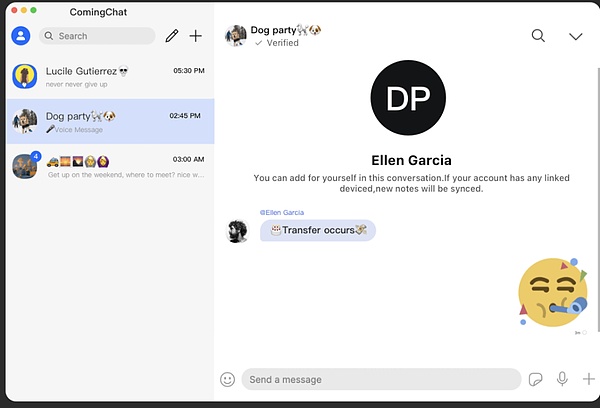Click the sender avatar beside Transfer message

click(x=238, y=231)
